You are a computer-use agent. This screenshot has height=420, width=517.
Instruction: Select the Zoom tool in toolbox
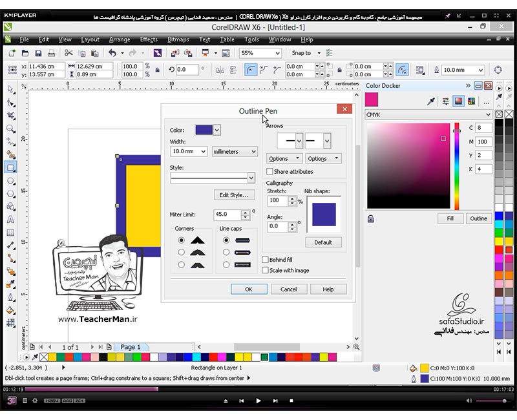coord(11,129)
